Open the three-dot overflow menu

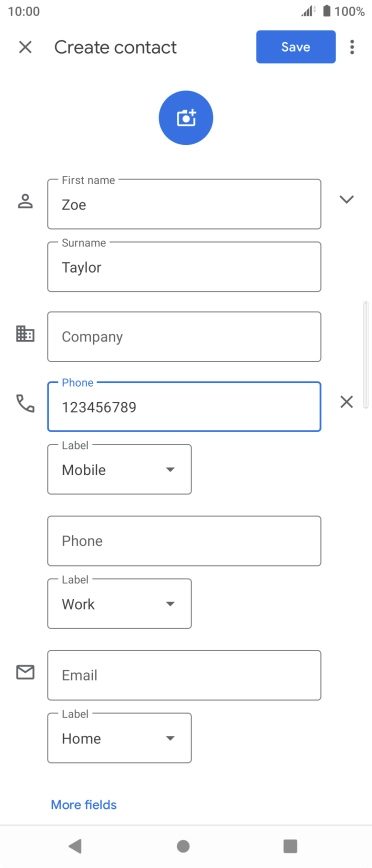[352, 47]
